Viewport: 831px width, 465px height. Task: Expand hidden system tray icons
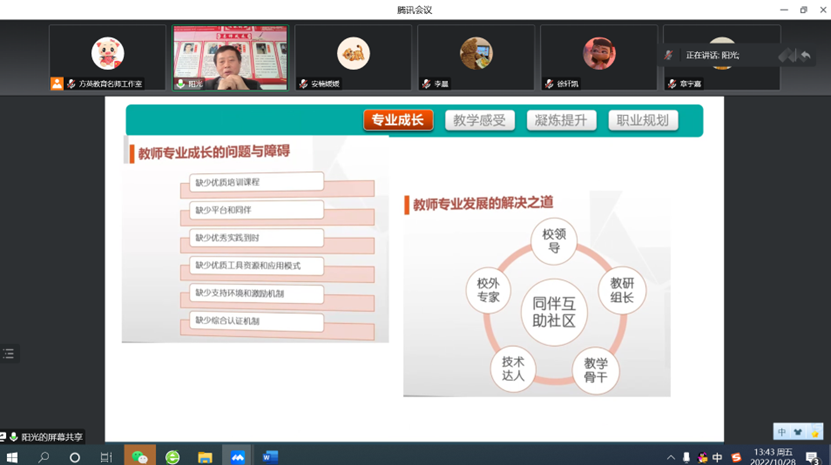[x=671, y=457]
